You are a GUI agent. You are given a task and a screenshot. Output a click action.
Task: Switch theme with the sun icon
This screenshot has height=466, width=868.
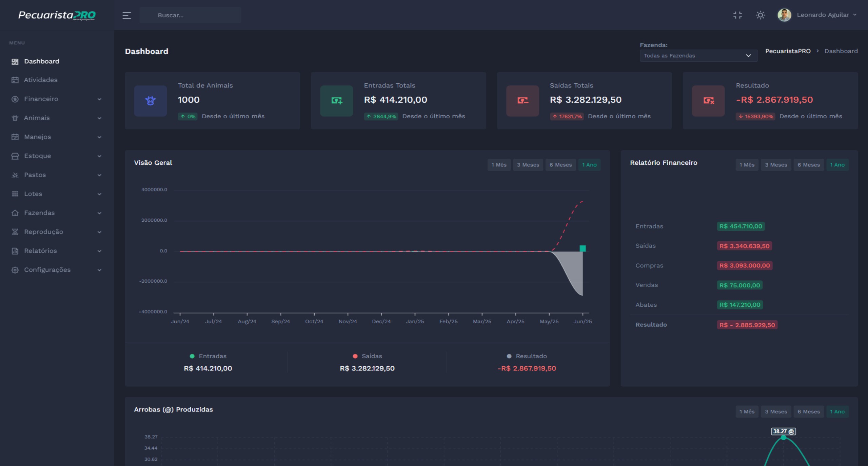click(761, 15)
